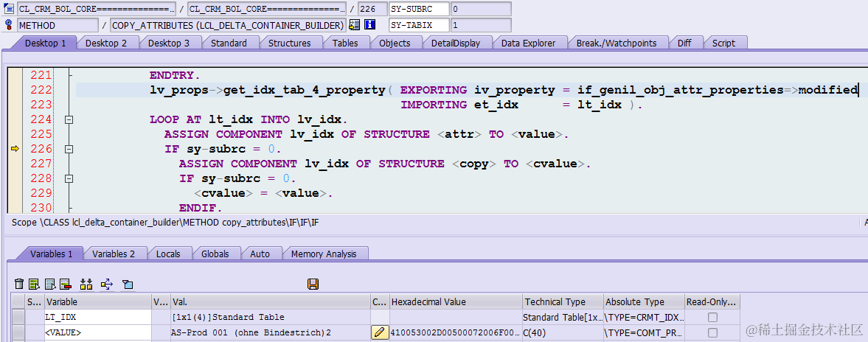Open the Objects tab

pyautogui.click(x=395, y=43)
